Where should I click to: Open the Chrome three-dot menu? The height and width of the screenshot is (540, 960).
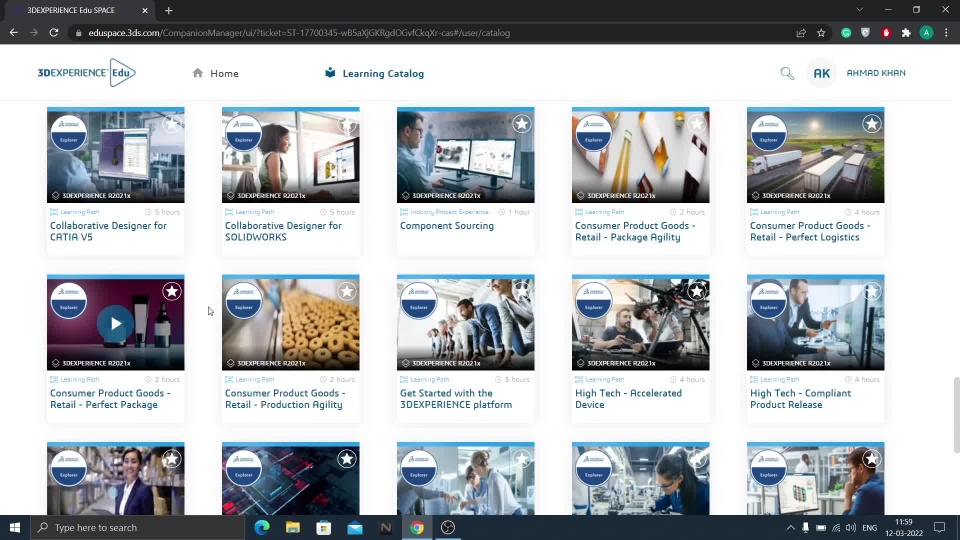(946, 33)
